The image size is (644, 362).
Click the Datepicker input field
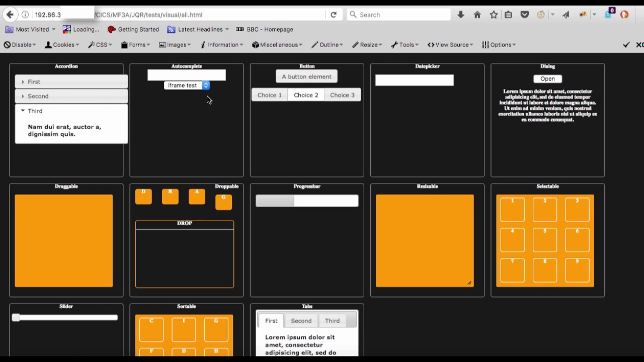(x=415, y=80)
